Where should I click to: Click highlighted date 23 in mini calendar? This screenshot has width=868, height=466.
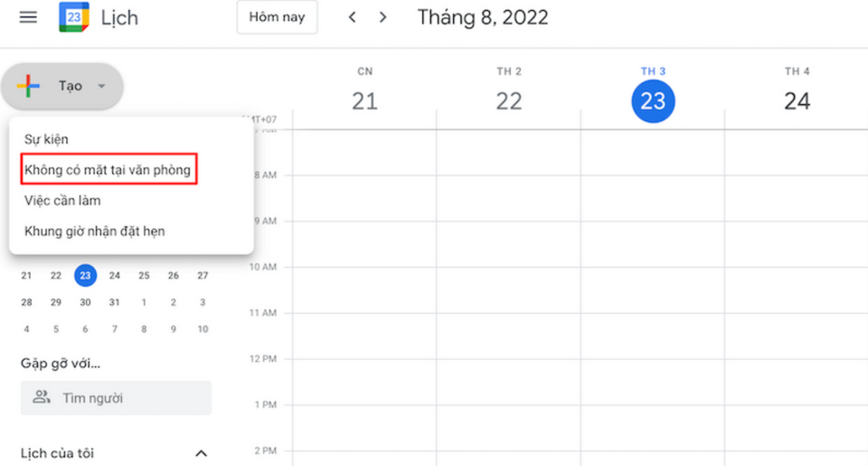pyautogui.click(x=85, y=275)
